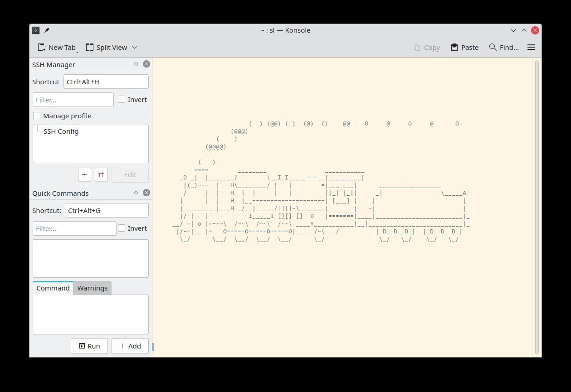Toggle Invert checkbox in Quick Commands
The height and width of the screenshot is (392, 571).
click(122, 228)
